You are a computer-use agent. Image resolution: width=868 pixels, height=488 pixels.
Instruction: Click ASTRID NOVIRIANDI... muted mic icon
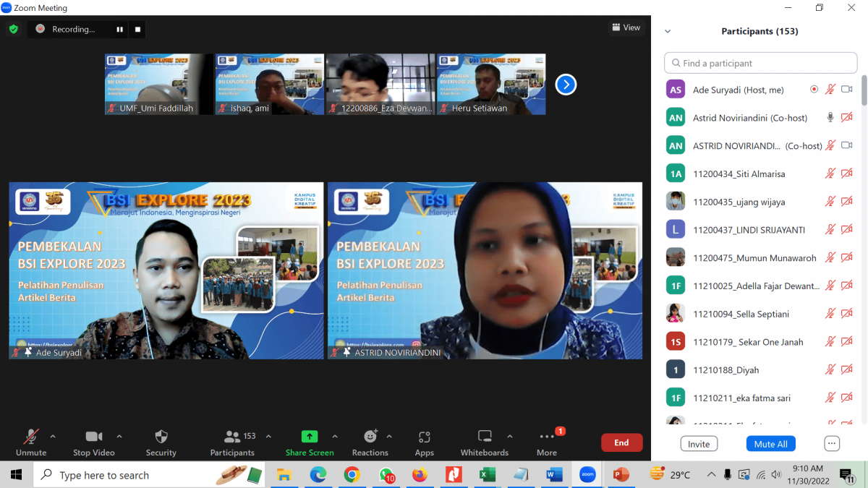pos(830,145)
